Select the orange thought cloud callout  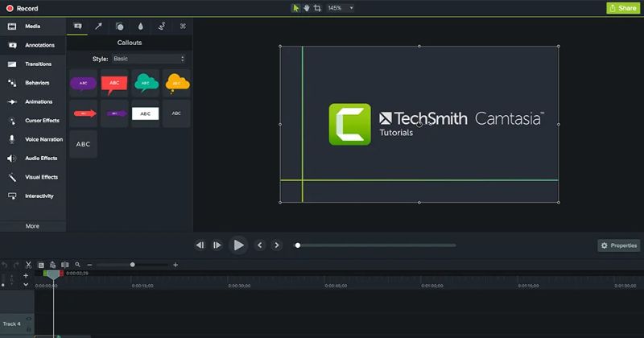click(176, 84)
